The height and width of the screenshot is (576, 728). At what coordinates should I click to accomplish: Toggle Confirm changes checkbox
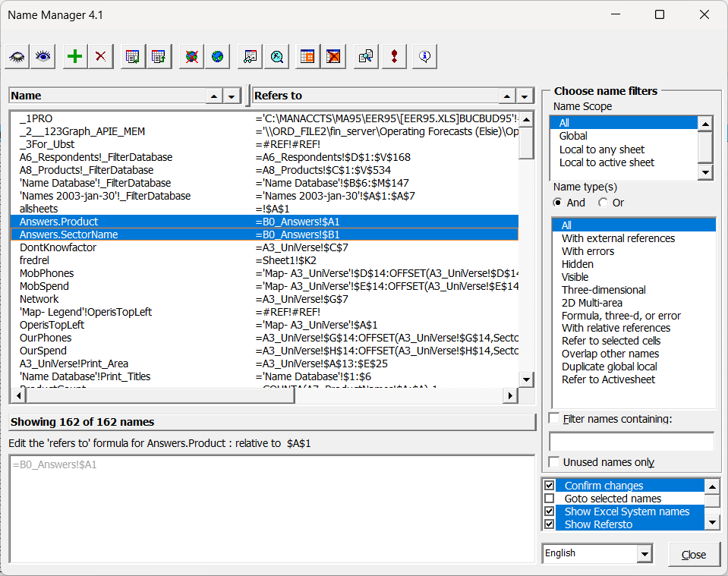550,486
